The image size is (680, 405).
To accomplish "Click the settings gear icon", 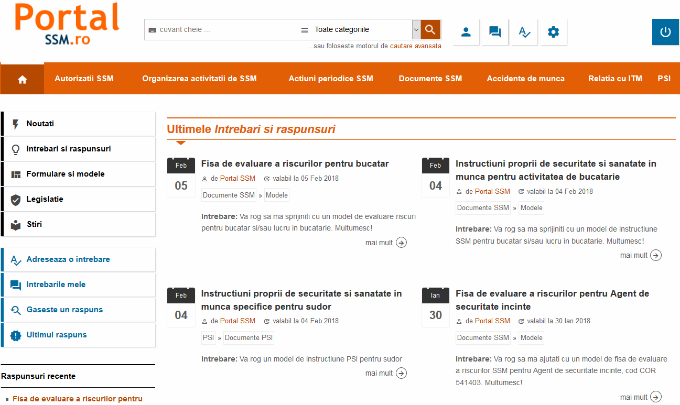I will point(553,32).
